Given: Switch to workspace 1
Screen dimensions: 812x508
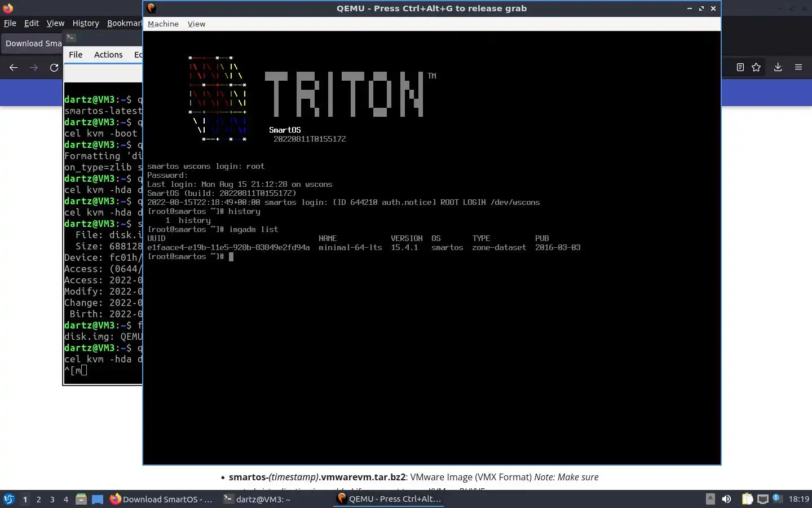Looking at the screenshot, I should (x=25, y=499).
